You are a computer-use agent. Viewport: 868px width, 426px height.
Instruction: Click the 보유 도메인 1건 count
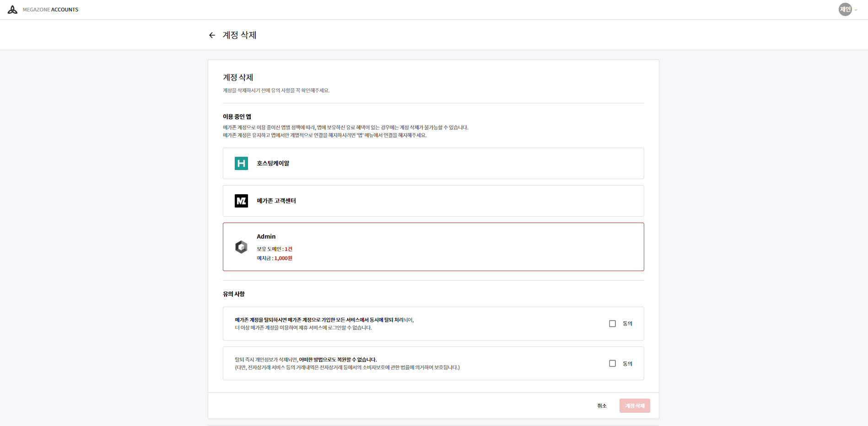pyautogui.click(x=288, y=249)
